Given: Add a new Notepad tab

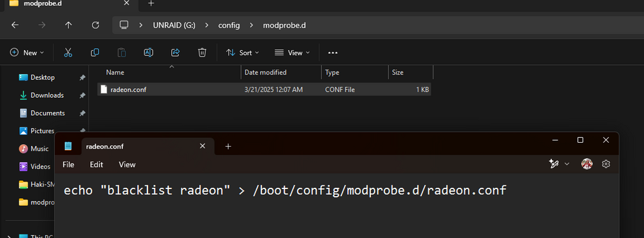Looking at the screenshot, I should (x=229, y=147).
